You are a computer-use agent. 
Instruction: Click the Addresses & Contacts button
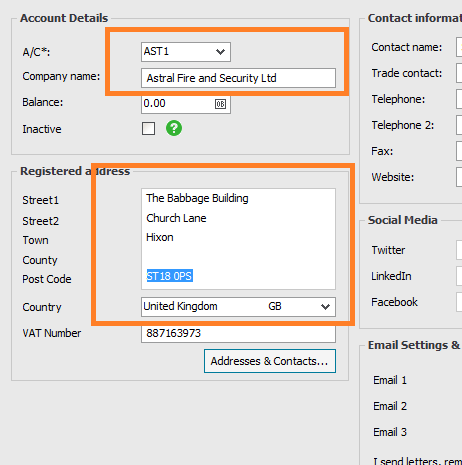pos(270,361)
